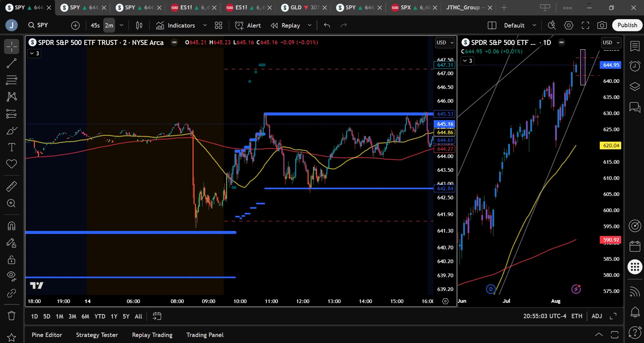Open the layout setup split icon
644x343 pixels.
coord(492,25)
